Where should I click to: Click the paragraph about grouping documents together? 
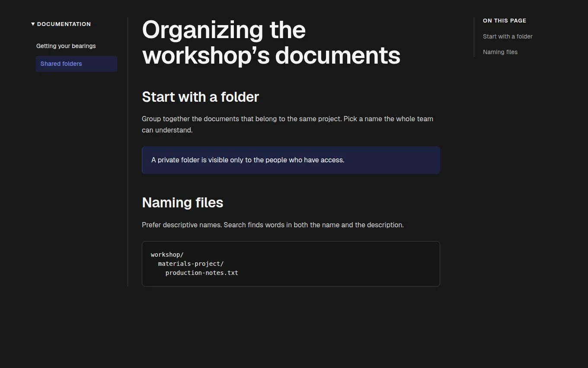tap(288, 124)
